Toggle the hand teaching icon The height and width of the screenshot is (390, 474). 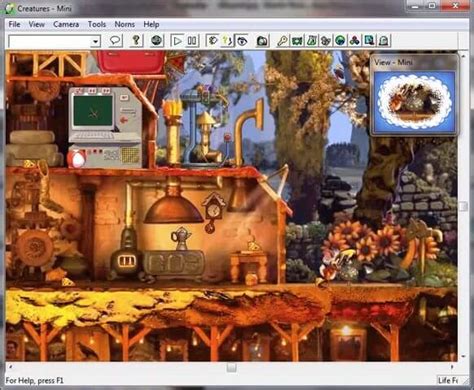(x=212, y=41)
